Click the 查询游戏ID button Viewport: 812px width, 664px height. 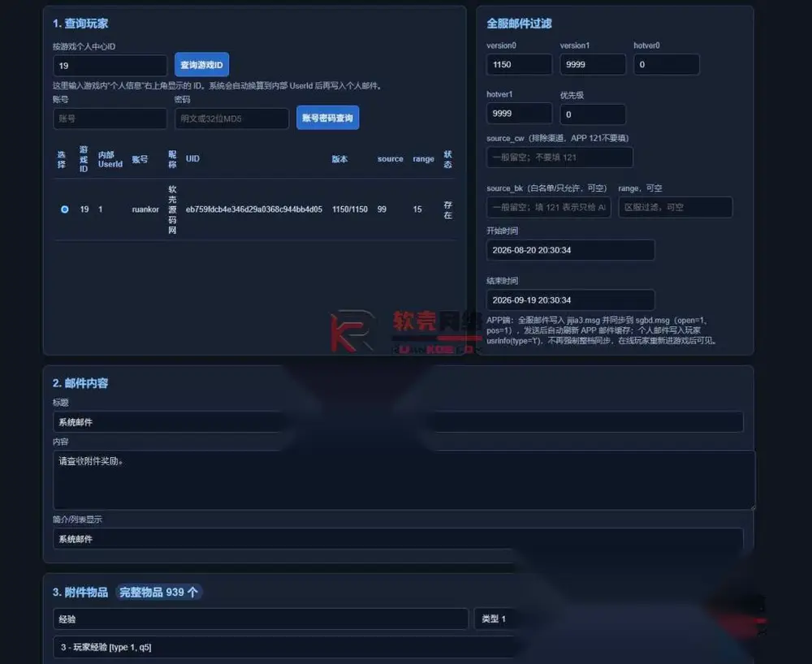click(x=201, y=65)
